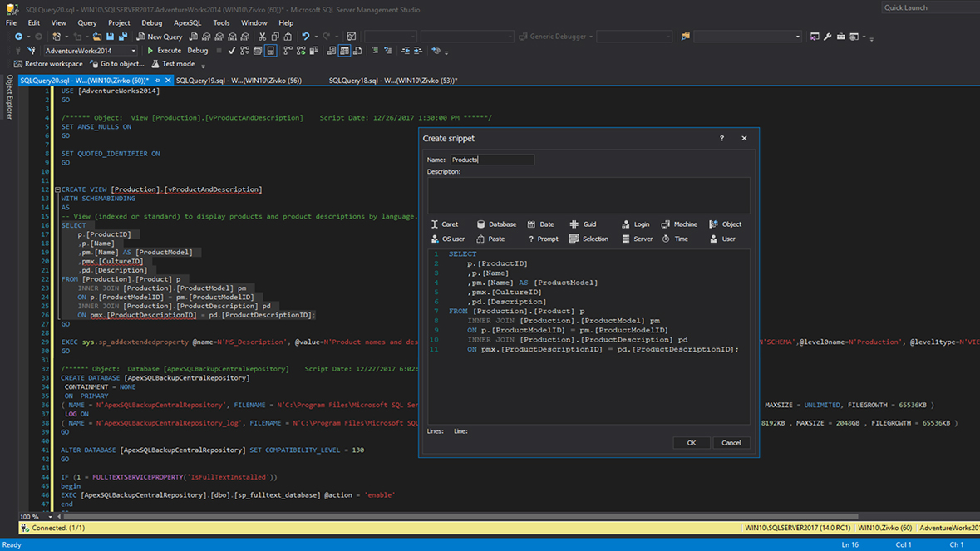Insert the Caret snippet placeholder
The height and width of the screenshot is (551, 980).
click(x=446, y=224)
